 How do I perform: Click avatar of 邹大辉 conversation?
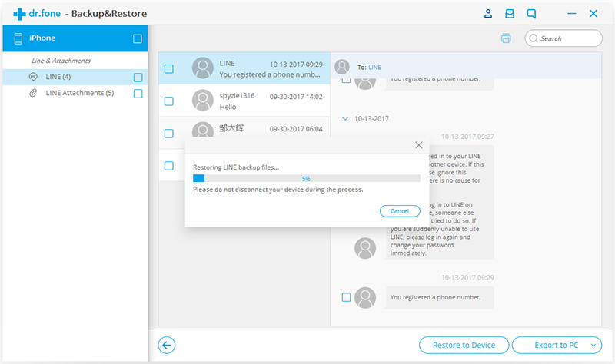coord(203,130)
